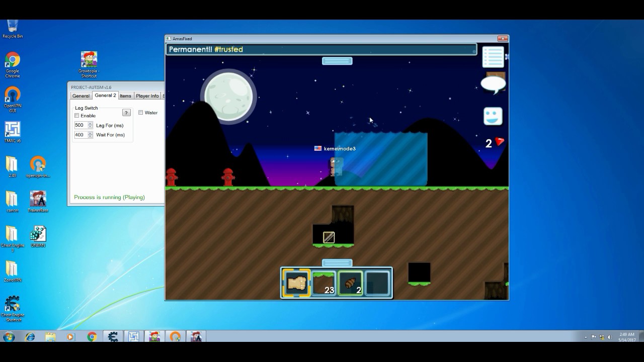This screenshot has height=362, width=644.
Task: Enable the Lag Switch checkbox
Action: [x=77, y=116]
